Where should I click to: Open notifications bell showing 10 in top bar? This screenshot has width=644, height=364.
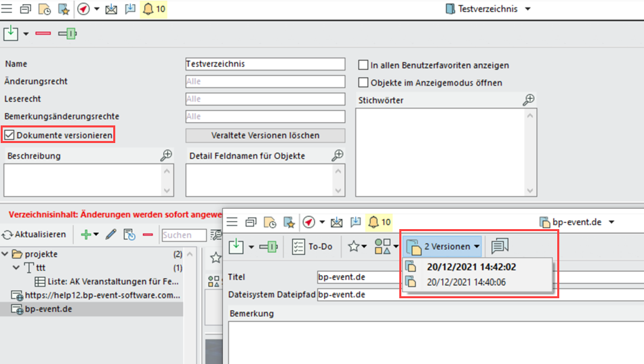point(153,9)
